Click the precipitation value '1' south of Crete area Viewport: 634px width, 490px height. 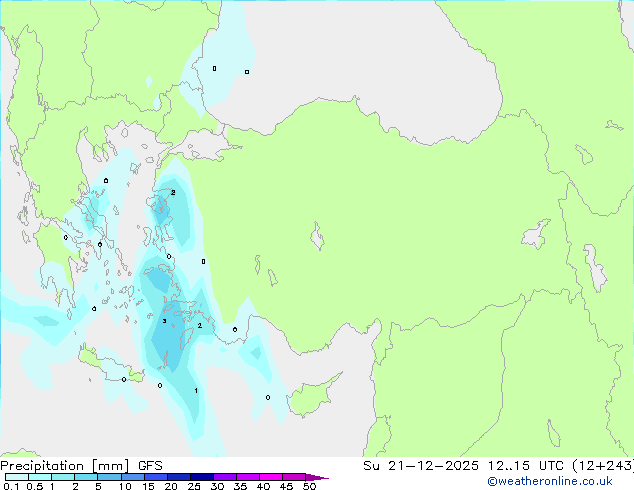click(x=196, y=391)
